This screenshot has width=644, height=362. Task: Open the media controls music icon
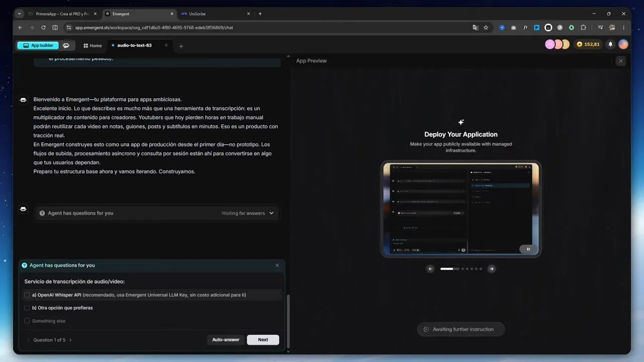(600, 28)
